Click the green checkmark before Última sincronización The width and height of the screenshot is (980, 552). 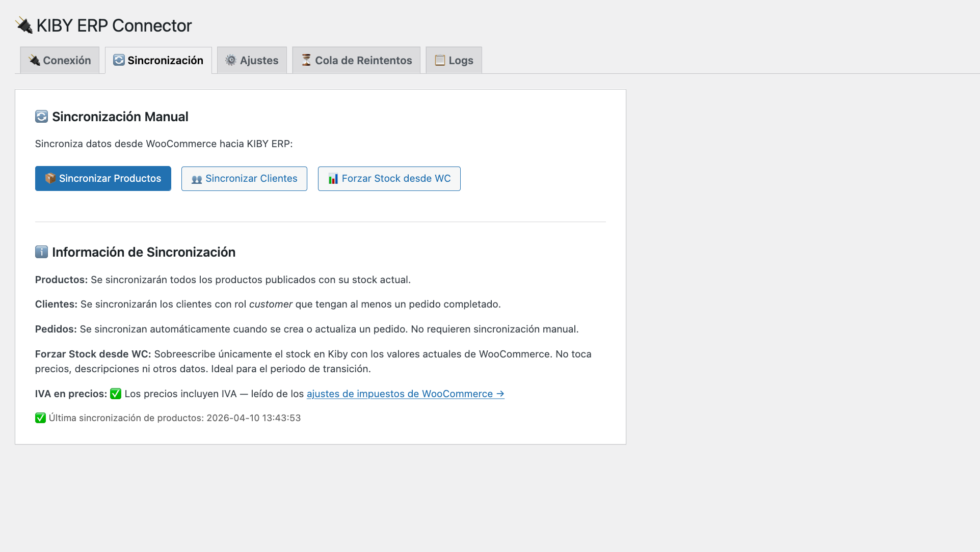[40, 418]
